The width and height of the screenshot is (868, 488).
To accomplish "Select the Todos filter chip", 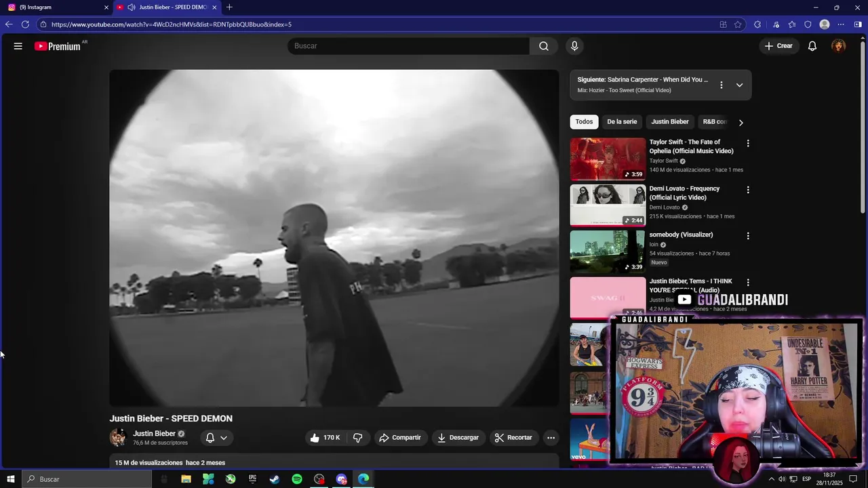I will (x=584, y=122).
